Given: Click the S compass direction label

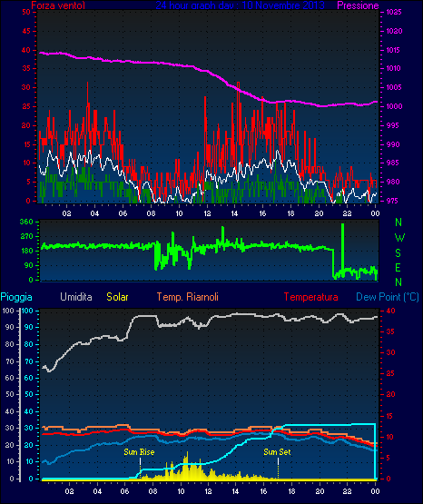Looking at the screenshot, I should click(x=398, y=253).
